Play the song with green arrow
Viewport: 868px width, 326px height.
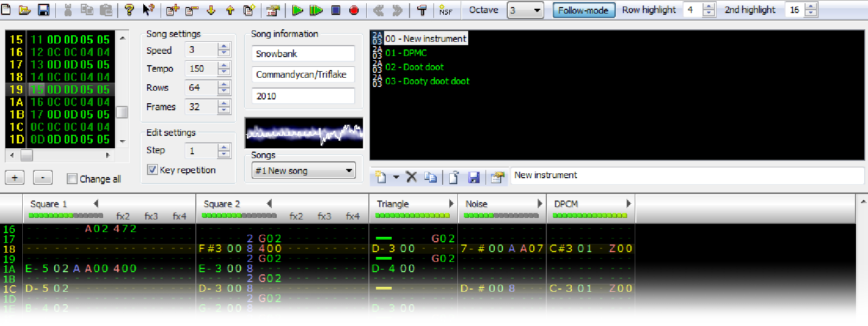coord(297,10)
